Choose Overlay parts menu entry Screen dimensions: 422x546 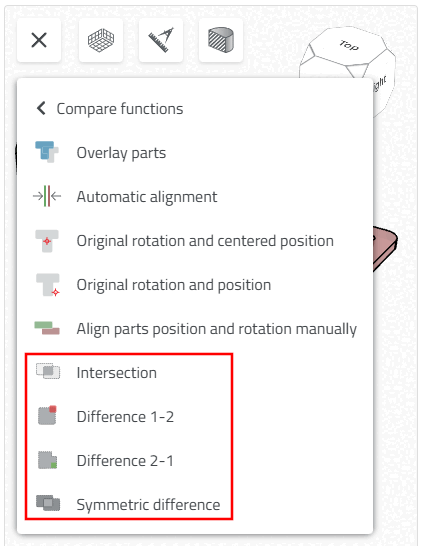[121, 153]
